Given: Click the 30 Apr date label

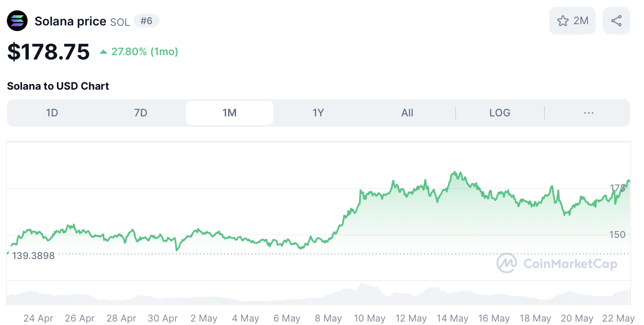Looking at the screenshot, I should (x=163, y=319).
